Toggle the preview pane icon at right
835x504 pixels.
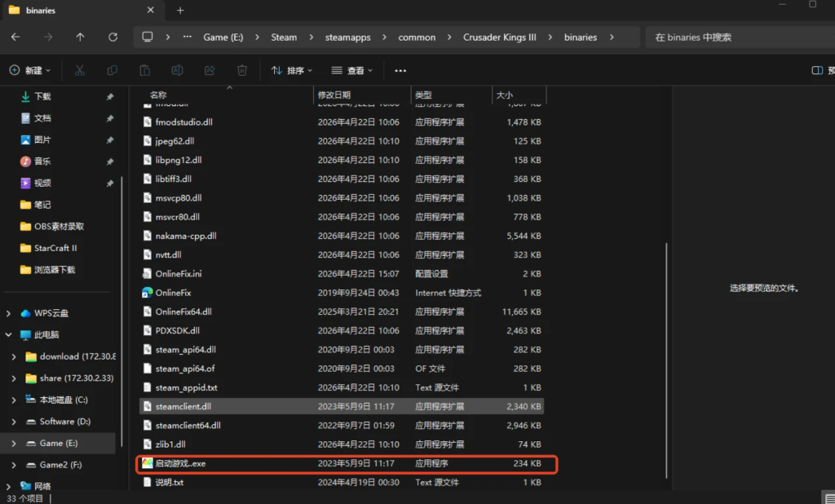click(817, 71)
